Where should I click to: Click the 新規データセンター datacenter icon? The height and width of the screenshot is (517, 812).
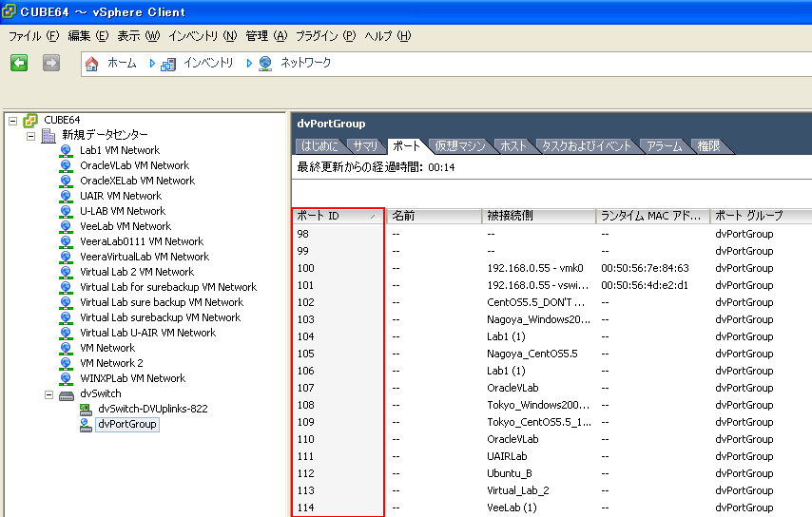point(48,136)
